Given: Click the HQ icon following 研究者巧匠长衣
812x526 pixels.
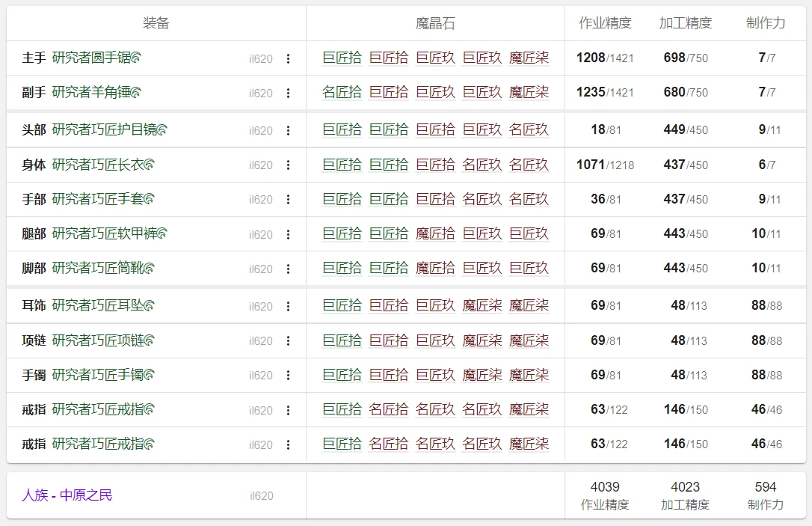Looking at the screenshot, I should click(149, 165).
